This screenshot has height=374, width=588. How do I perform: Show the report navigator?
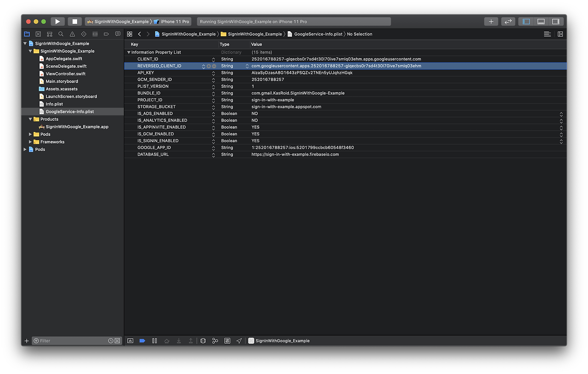[x=118, y=34]
